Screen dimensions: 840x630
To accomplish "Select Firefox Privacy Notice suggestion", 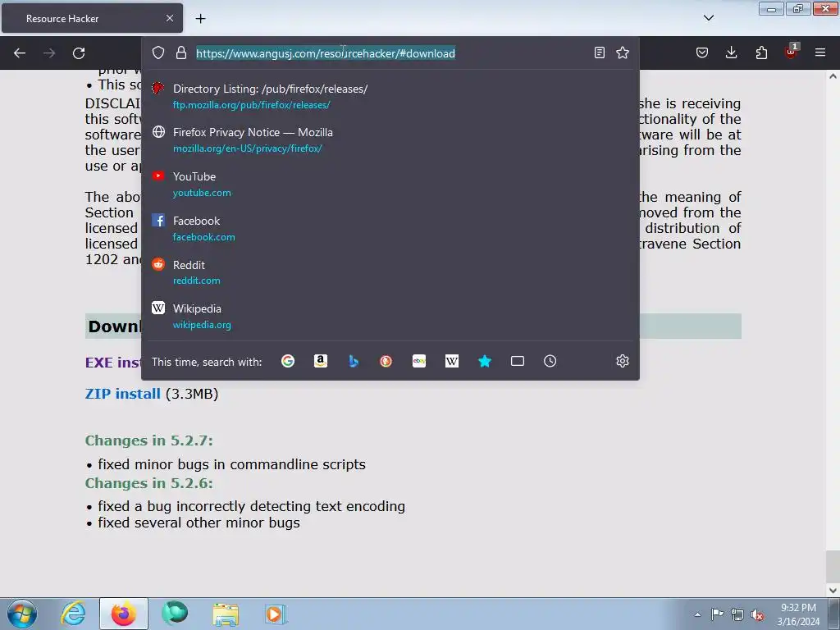I will (x=390, y=139).
